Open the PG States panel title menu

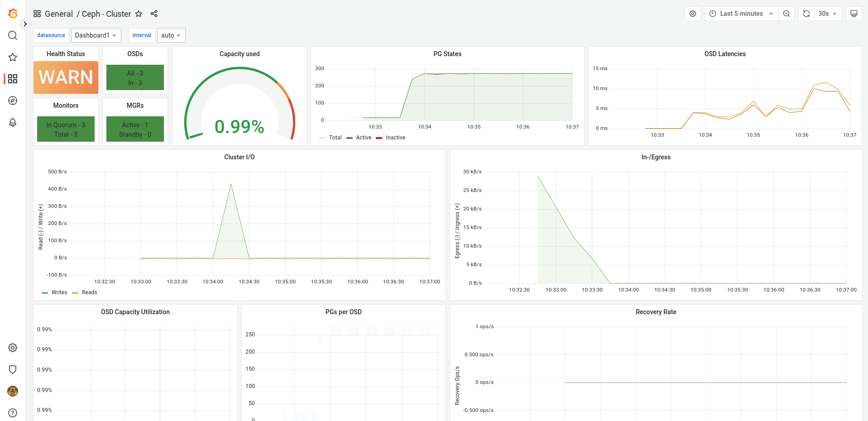coord(447,54)
